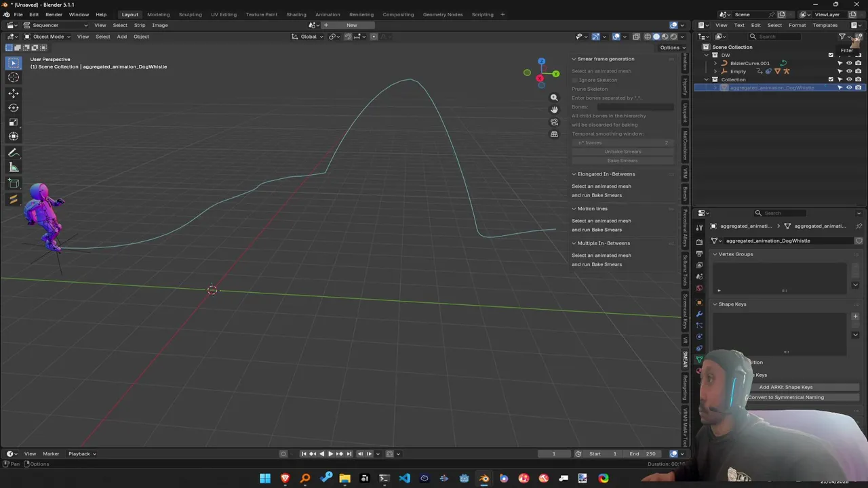The height and width of the screenshot is (488, 868).
Task: Toggle camera view icon in viewport
Action: [x=554, y=122]
